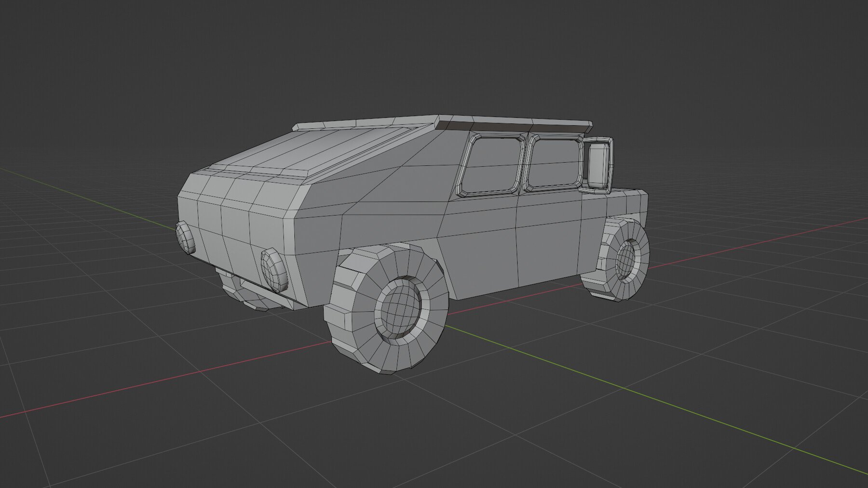Select the flat roof panel of the vehicle

point(443,123)
